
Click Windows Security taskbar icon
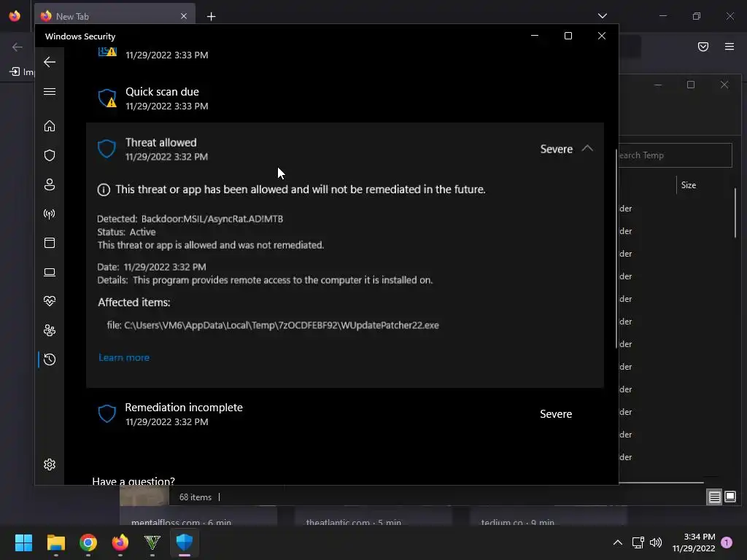point(185,542)
